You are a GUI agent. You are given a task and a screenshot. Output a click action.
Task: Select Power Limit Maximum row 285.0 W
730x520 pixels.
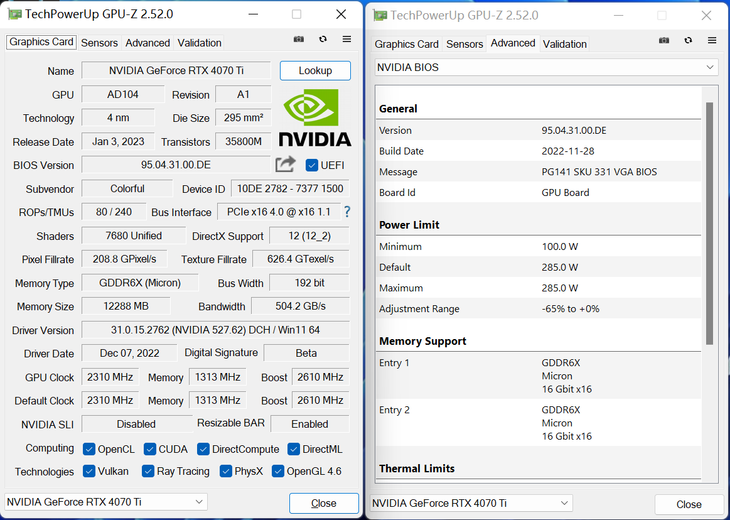539,288
